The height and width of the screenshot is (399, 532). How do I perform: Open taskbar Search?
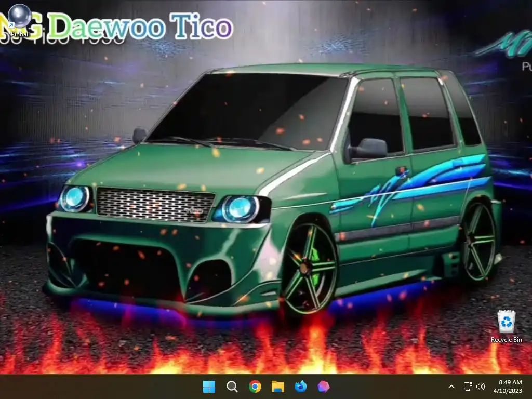pos(232,387)
